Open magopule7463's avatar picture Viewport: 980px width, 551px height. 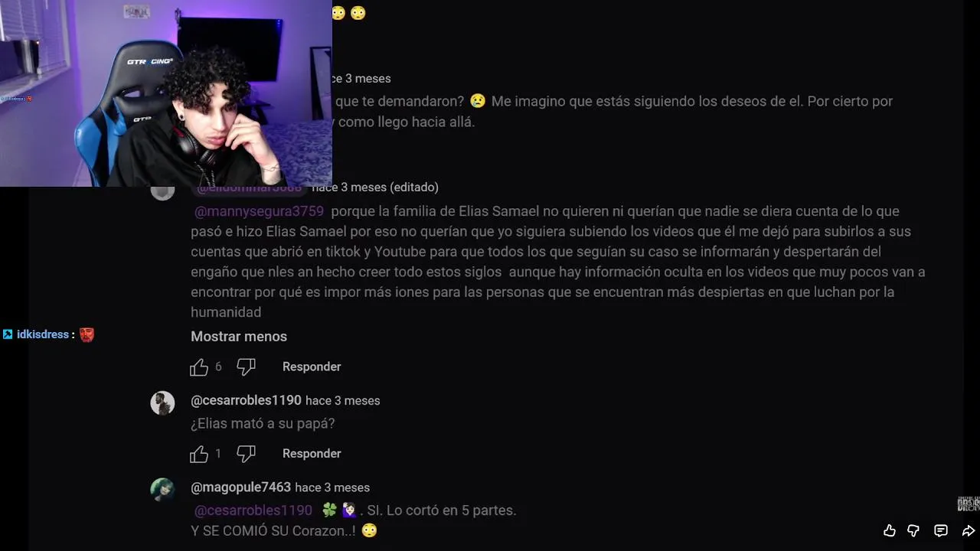pos(162,490)
